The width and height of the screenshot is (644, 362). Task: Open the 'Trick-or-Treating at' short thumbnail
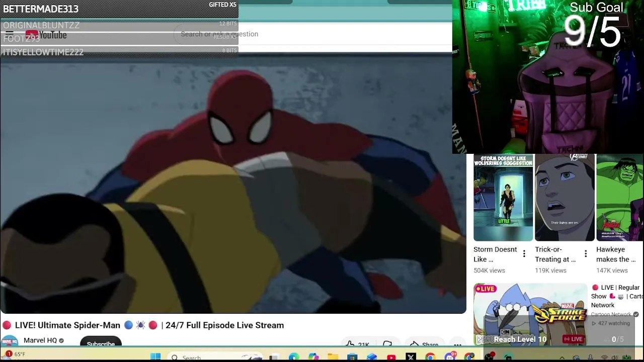(x=565, y=198)
